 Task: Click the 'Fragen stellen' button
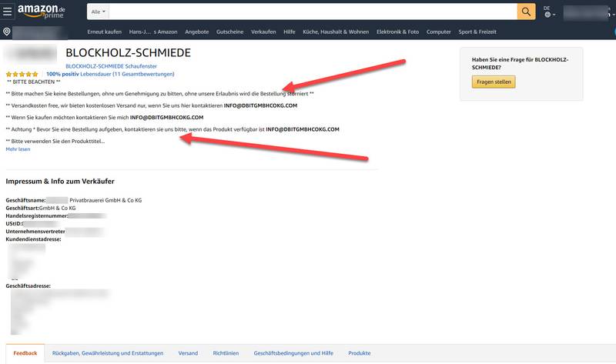494,82
